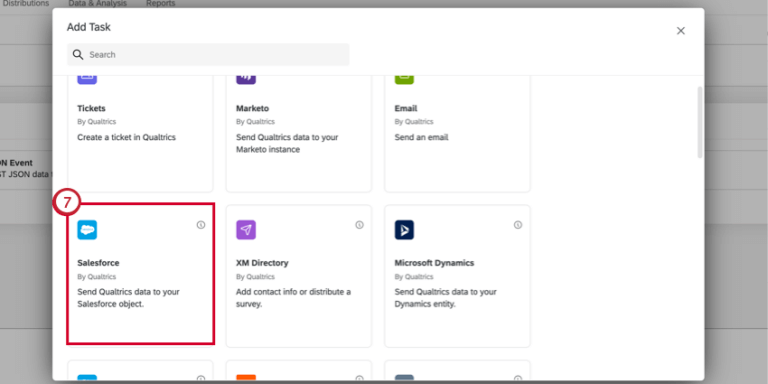
Task: Click 'Send Qualtrics data to your Marketo instance'
Action: click(x=287, y=144)
